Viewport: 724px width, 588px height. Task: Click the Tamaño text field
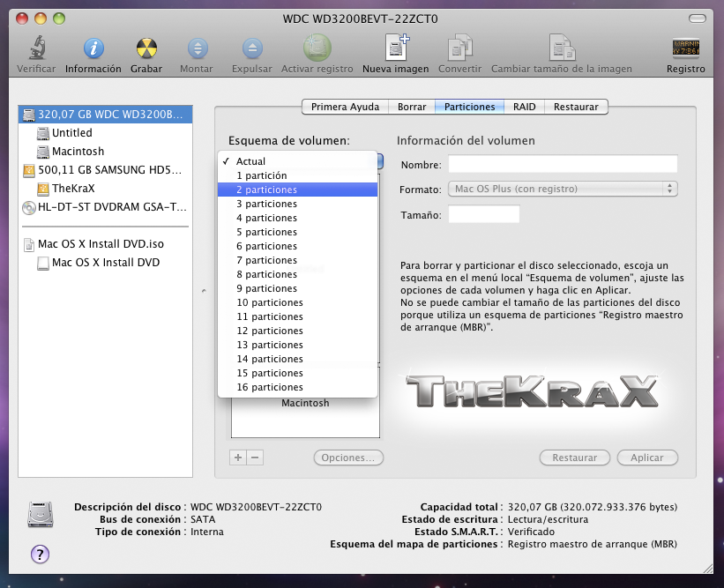coord(484,214)
